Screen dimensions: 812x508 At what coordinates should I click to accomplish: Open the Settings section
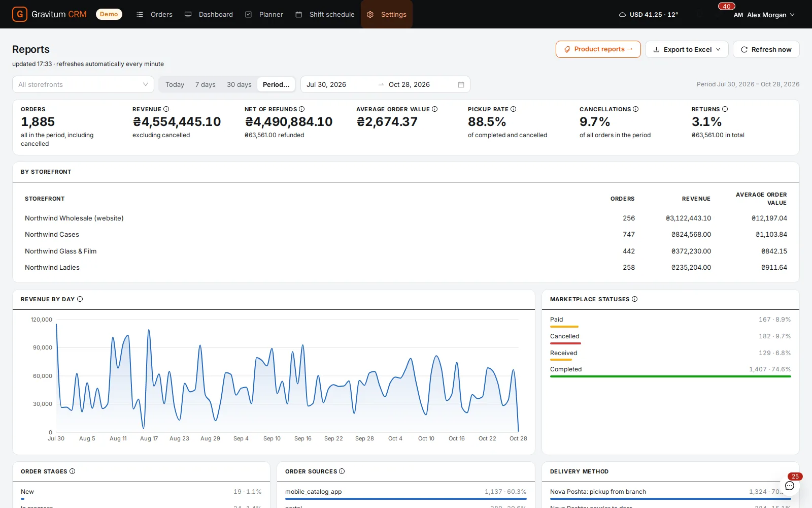pos(387,14)
